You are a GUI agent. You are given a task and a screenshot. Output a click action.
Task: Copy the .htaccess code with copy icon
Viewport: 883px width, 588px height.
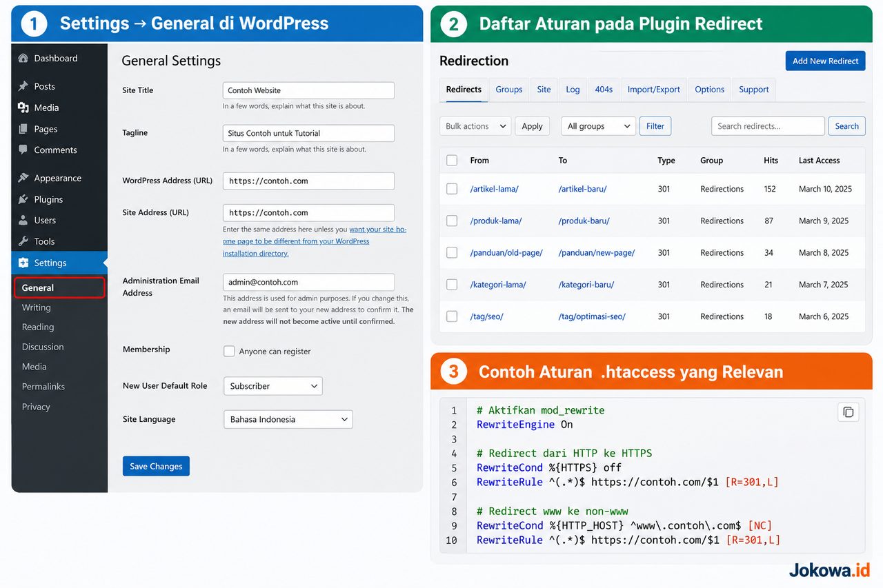point(848,412)
